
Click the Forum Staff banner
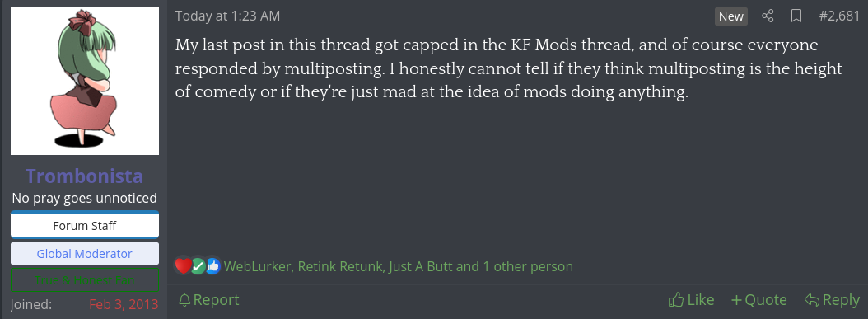85,226
